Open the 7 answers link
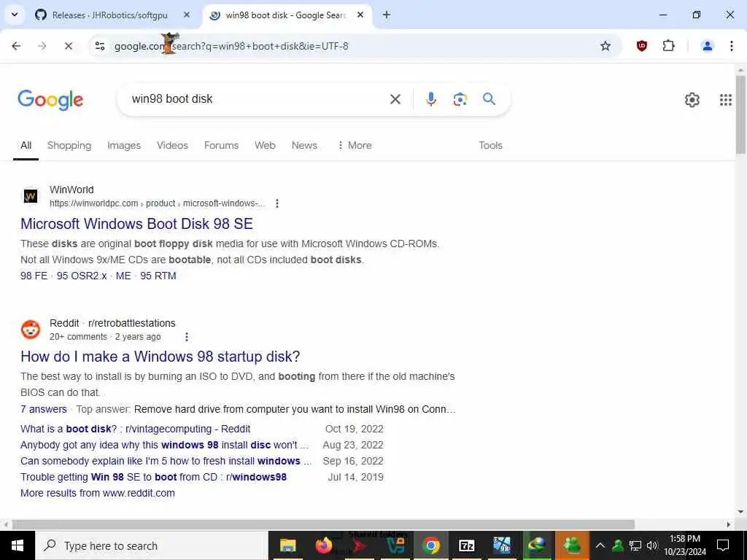This screenshot has width=747, height=560. [44, 409]
